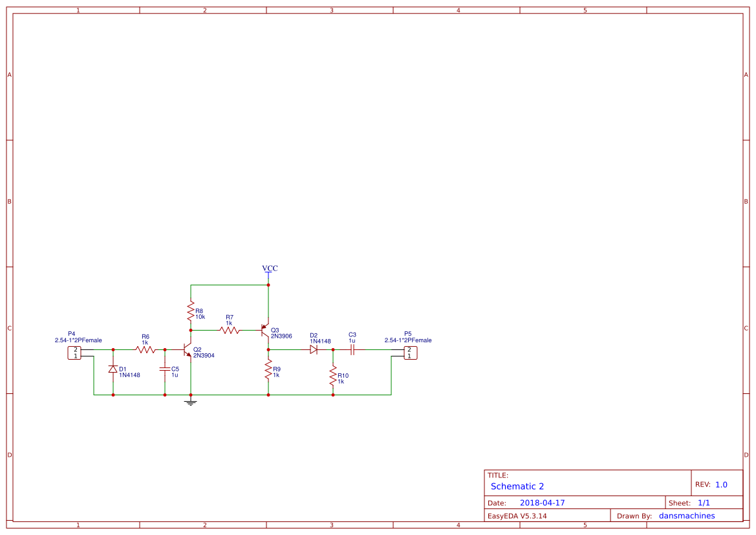Click the date 2018-04-17 field
Image resolution: width=756 pixels, height=535 pixels.
point(542,502)
